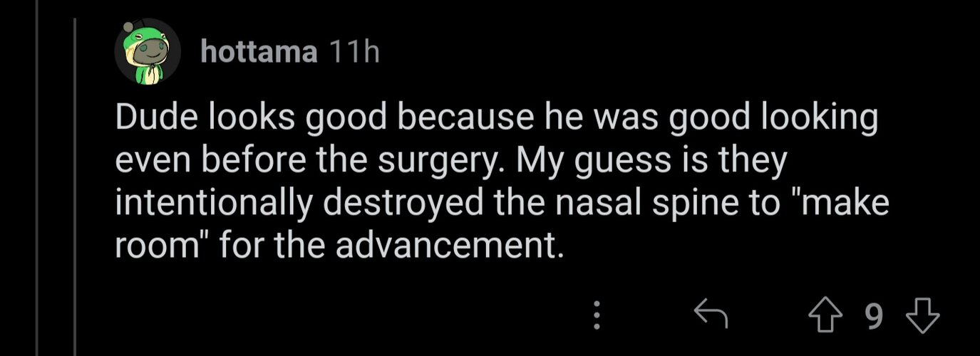This screenshot has height=356, width=980.
Task: Click hottama's green frog avatar
Action: coord(148,52)
